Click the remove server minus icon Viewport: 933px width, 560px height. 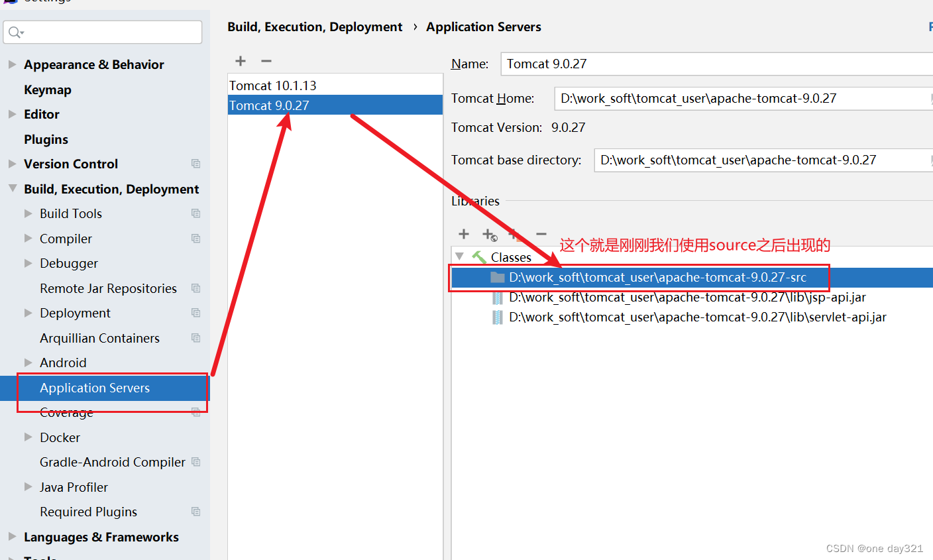pos(266,61)
